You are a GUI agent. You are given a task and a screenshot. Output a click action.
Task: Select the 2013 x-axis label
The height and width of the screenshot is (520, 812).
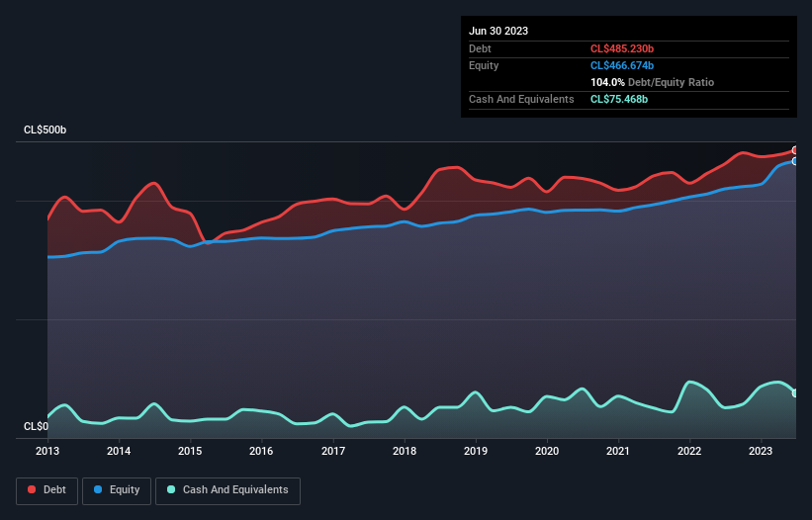point(47,451)
